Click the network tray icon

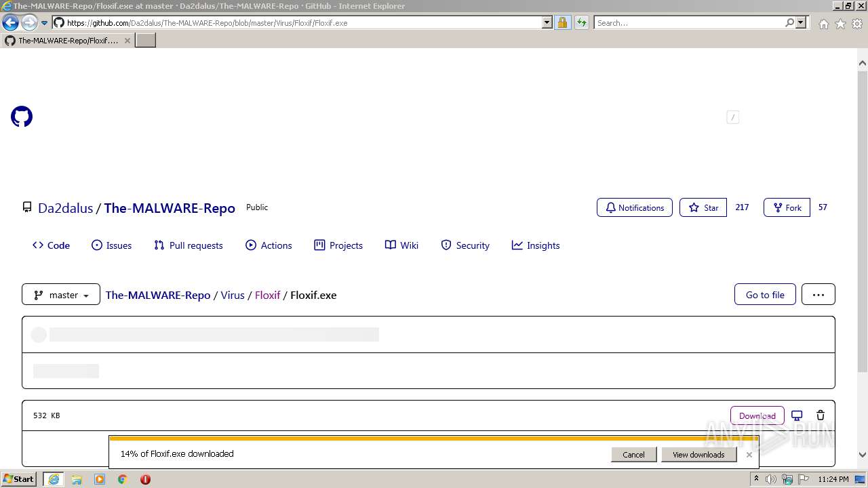[x=787, y=479]
